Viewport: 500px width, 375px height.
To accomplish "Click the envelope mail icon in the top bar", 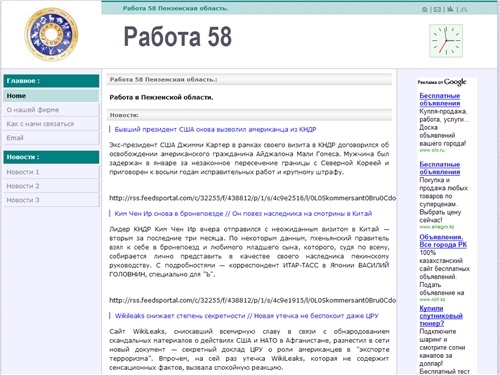I will coord(437,10).
